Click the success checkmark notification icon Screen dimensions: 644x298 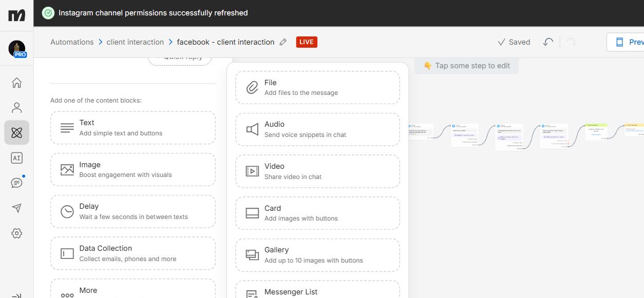point(48,13)
